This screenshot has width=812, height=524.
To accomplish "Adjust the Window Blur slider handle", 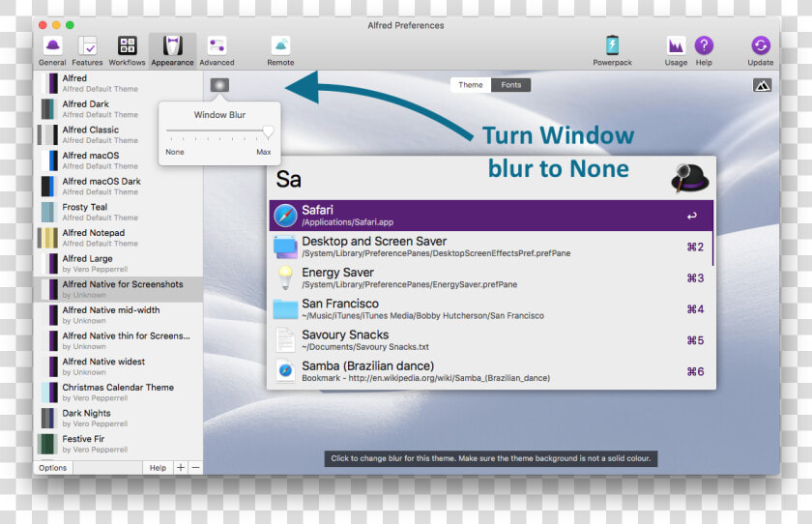I will [268, 131].
